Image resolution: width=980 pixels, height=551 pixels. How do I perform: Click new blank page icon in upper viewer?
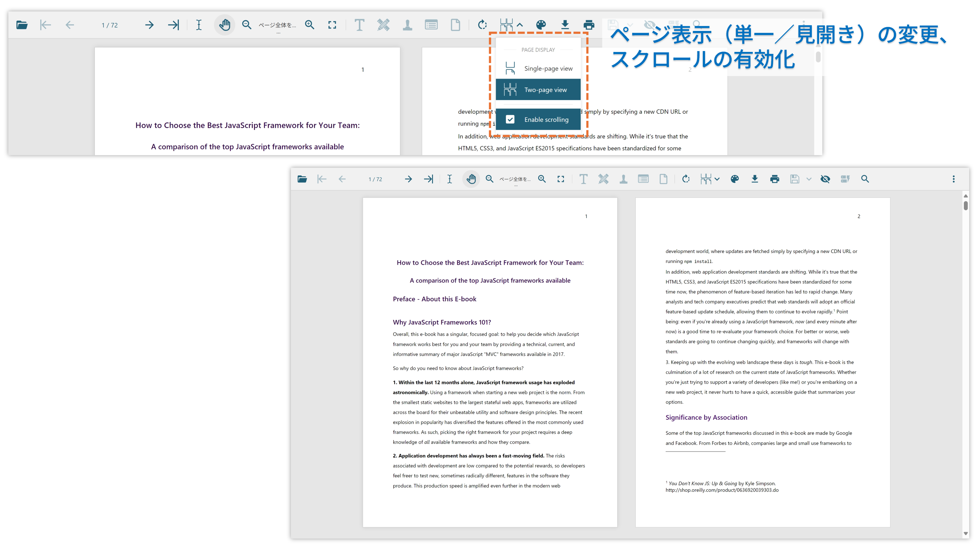[x=455, y=25]
